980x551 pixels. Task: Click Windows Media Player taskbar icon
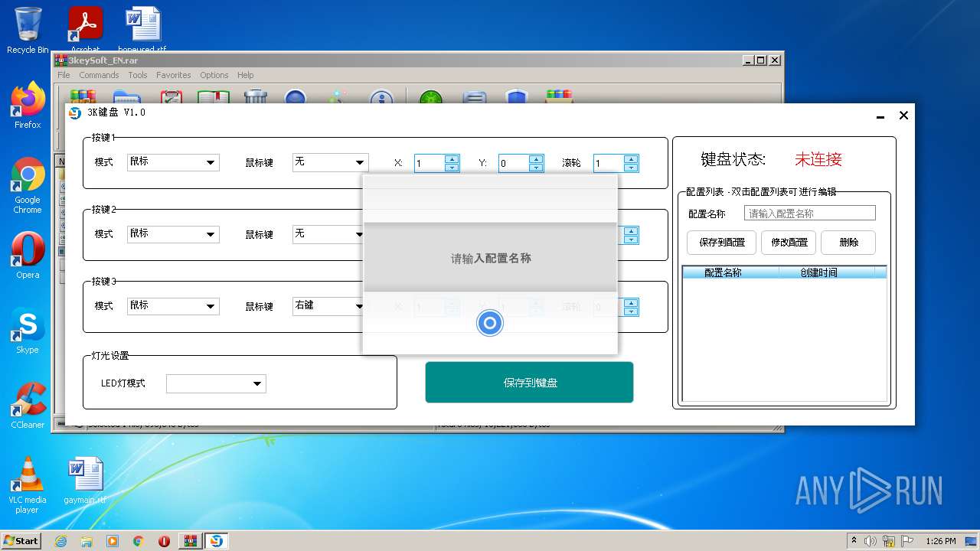[x=113, y=541]
